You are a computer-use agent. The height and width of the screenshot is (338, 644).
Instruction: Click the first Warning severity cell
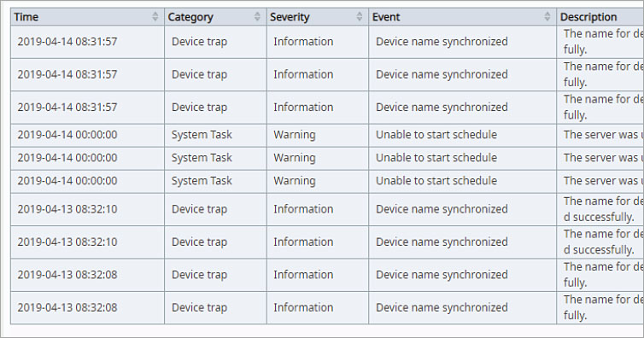coord(318,135)
